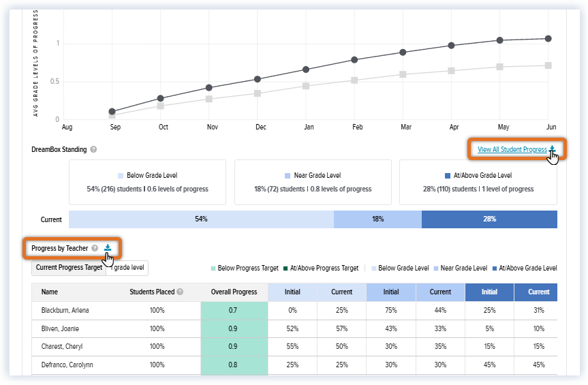This screenshot has height=385, width=588.
Task: Sort table by the Name column header
Action: 50,292
